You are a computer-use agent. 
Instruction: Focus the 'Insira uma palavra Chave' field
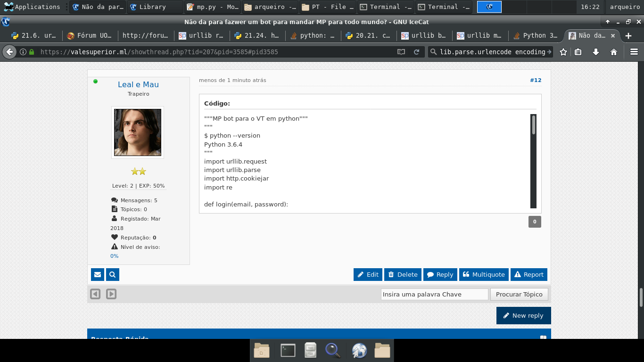434,294
